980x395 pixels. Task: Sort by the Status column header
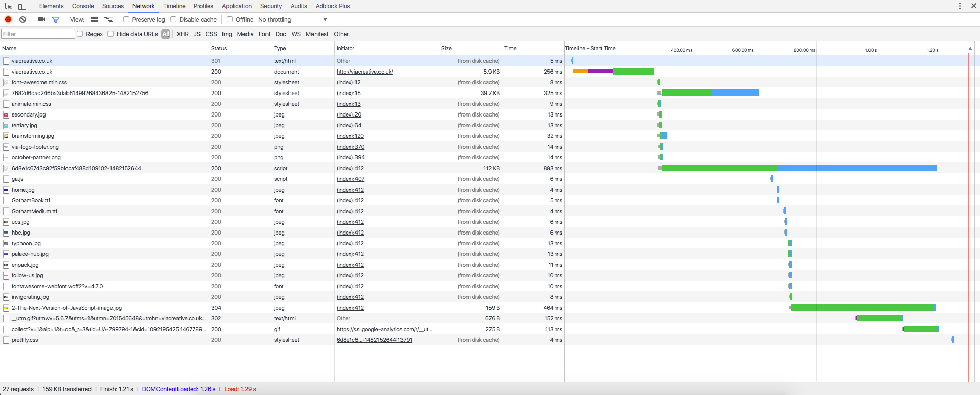tap(240, 48)
